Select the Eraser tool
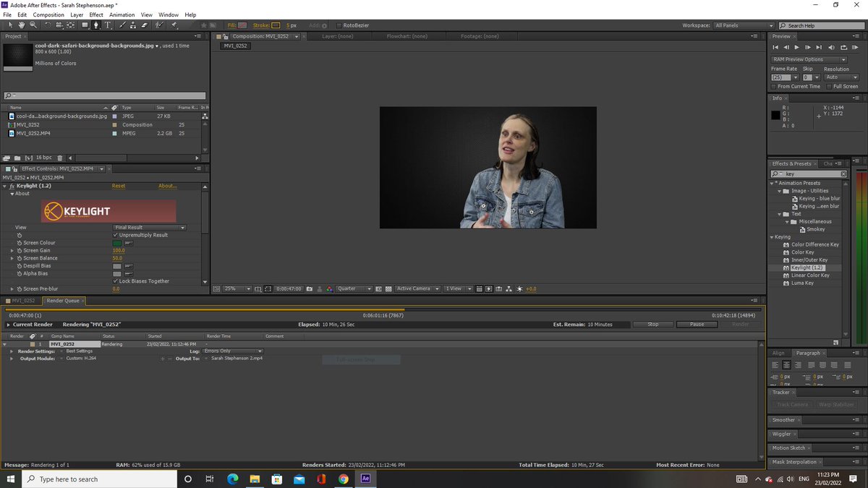Screen dimensions: 868x488 tap(144, 25)
